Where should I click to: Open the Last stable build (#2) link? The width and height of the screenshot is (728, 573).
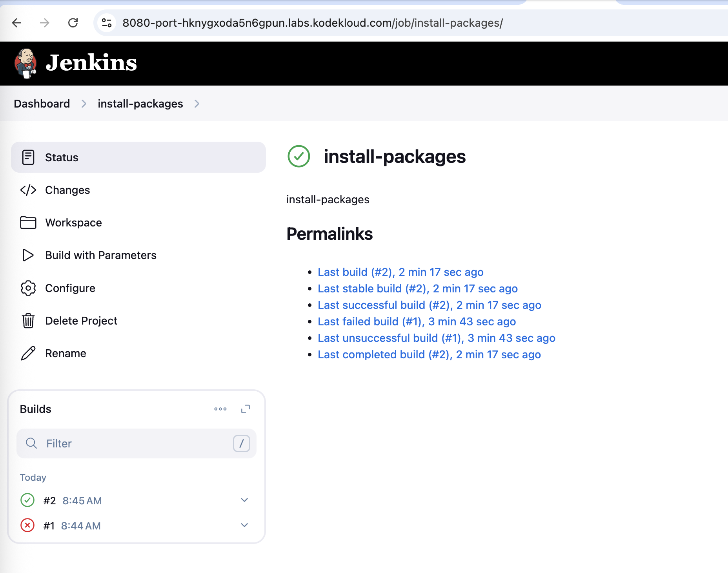click(417, 288)
